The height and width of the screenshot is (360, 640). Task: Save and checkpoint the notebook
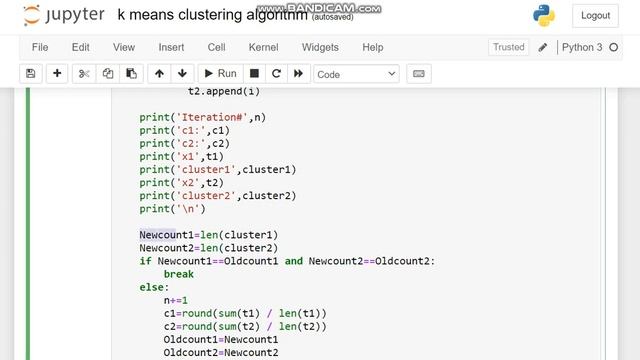[31, 74]
